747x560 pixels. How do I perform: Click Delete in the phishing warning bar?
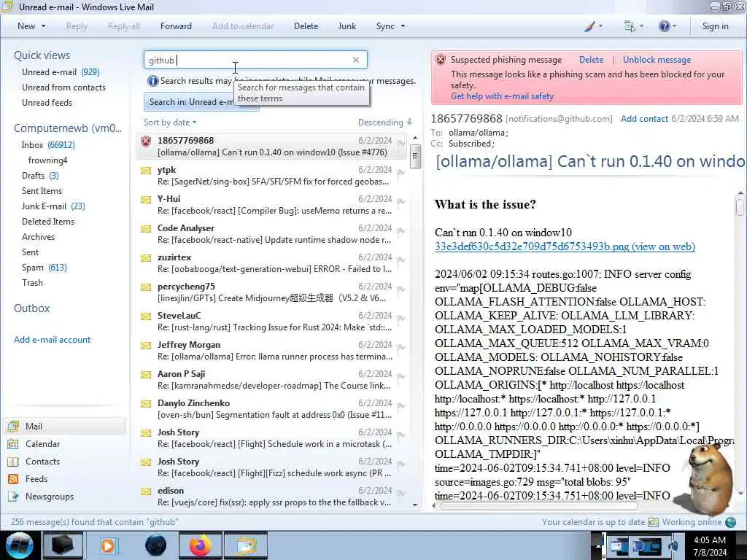pos(591,60)
